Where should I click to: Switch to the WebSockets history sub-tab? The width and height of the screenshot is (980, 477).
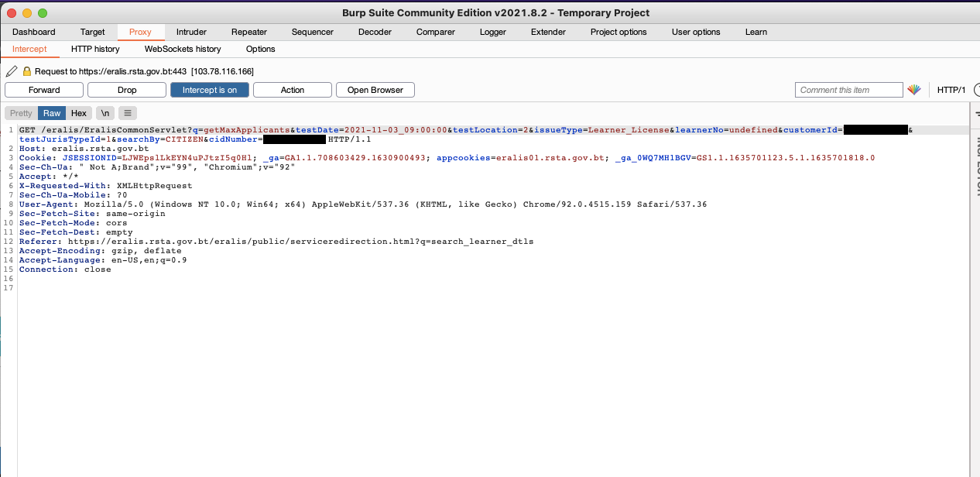pos(183,49)
